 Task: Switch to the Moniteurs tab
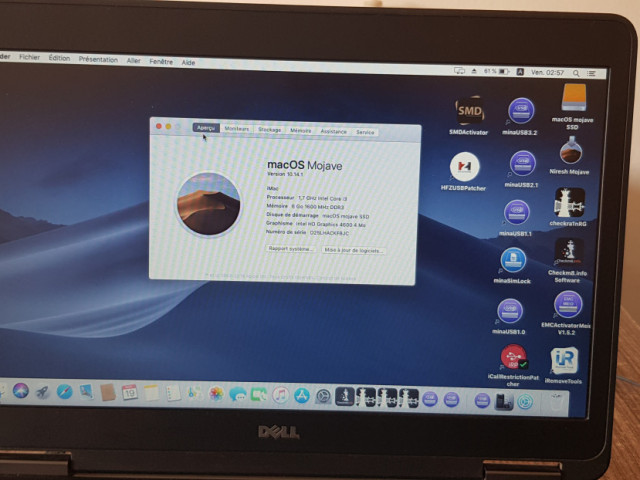[x=237, y=129]
